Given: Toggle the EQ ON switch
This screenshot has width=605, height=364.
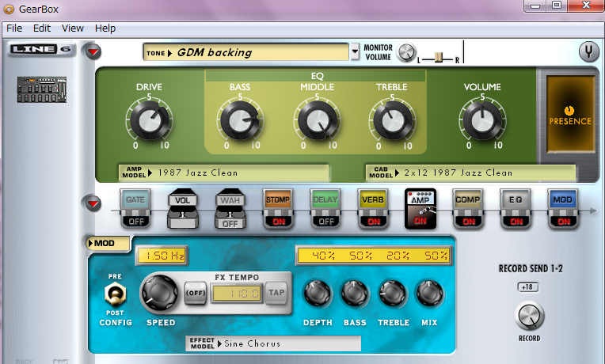Looking at the screenshot, I should [x=516, y=222].
